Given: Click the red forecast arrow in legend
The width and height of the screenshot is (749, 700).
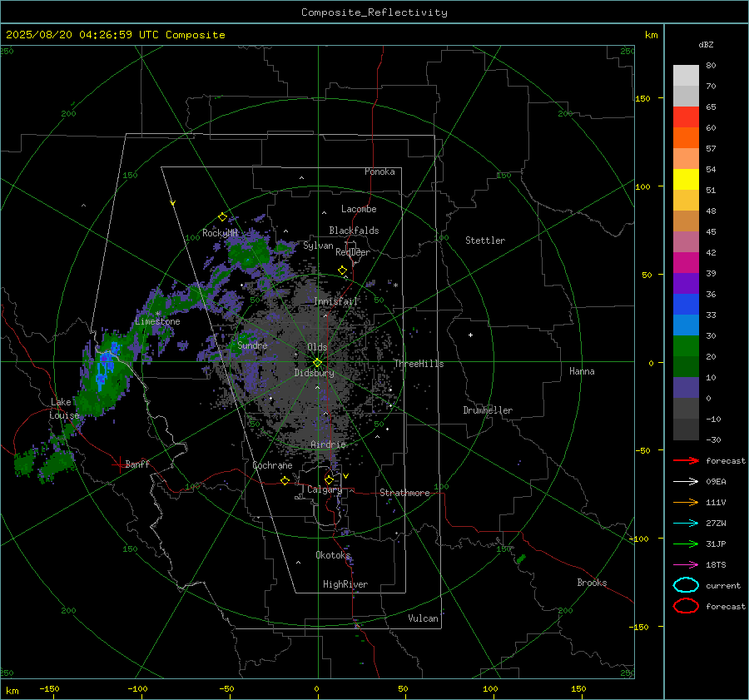Looking at the screenshot, I should [686, 460].
